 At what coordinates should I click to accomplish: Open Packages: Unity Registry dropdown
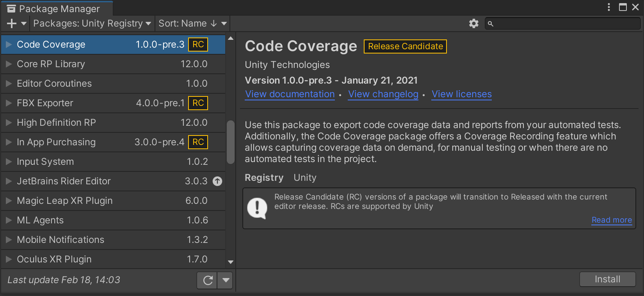[x=92, y=24]
